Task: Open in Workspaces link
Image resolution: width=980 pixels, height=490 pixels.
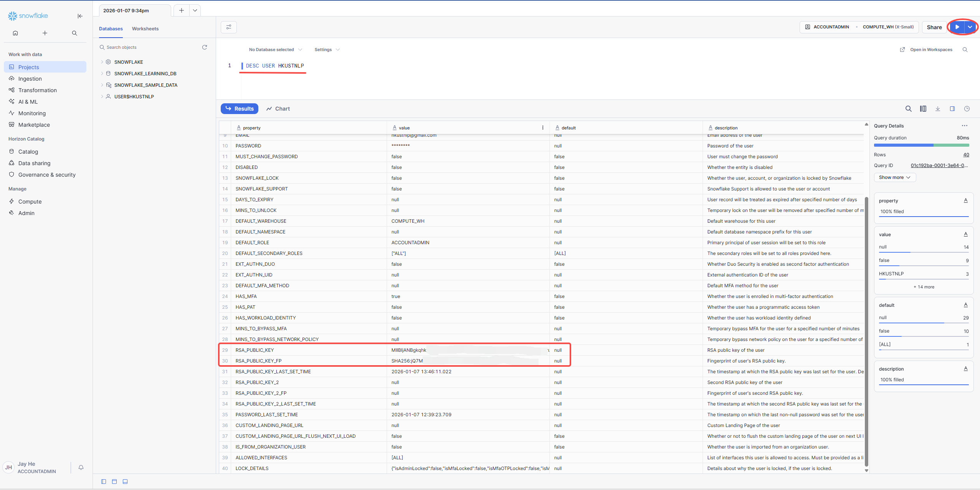Action: click(x=926, y=50)
